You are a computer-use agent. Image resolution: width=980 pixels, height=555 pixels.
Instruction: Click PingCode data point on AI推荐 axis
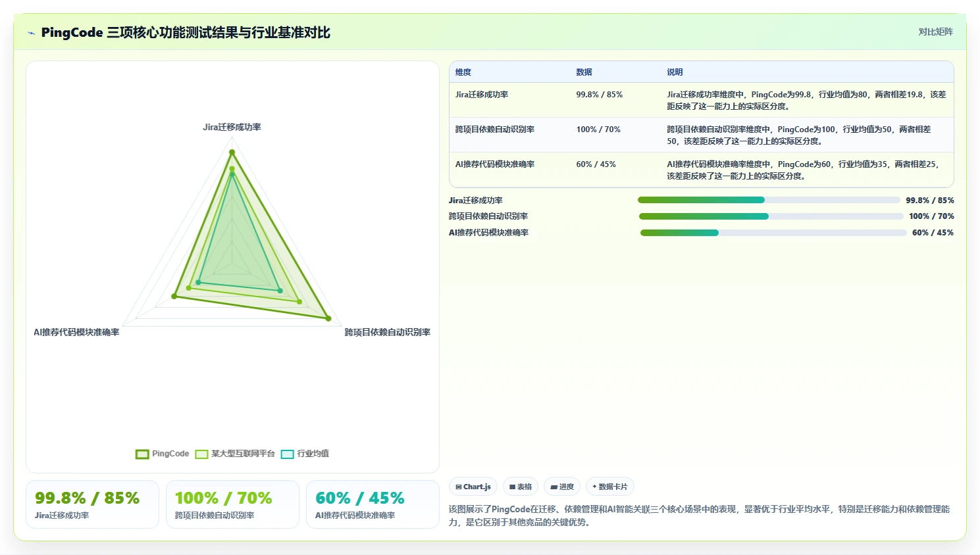174,297
